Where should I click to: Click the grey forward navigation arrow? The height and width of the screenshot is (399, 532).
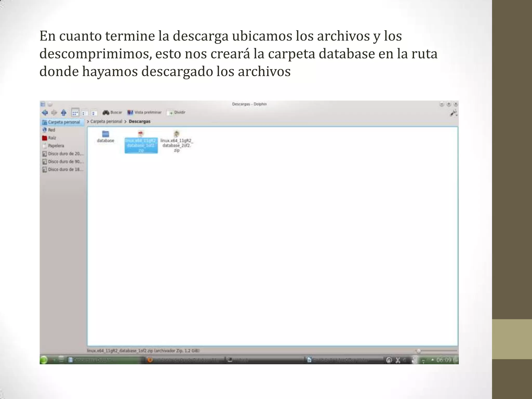(x=54, y=113)
